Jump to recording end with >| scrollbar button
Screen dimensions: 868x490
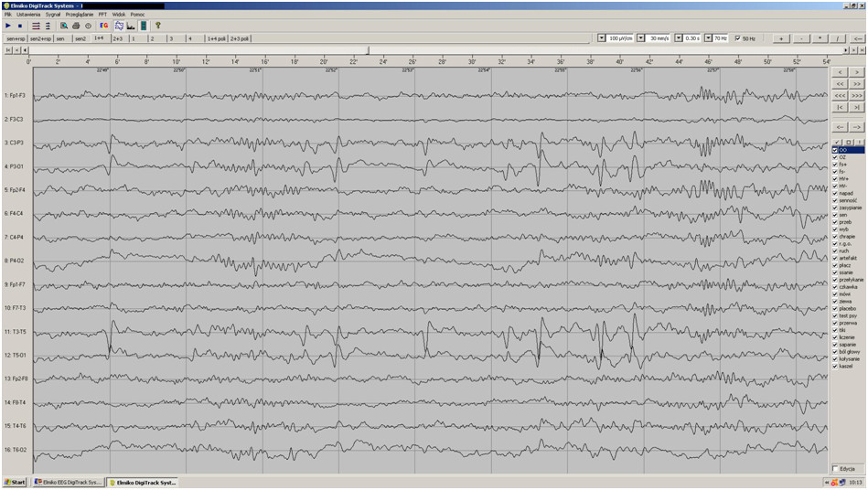(862, 49)
